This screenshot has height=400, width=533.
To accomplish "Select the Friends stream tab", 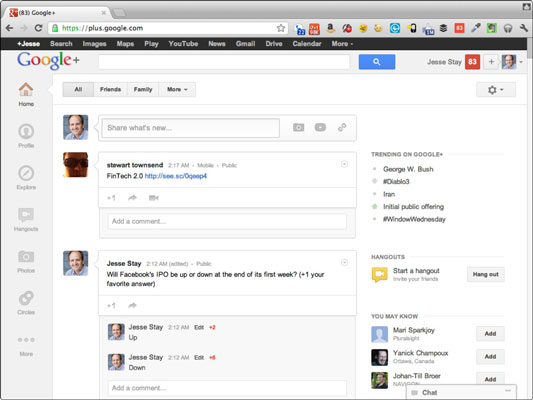I will [110, 89].
